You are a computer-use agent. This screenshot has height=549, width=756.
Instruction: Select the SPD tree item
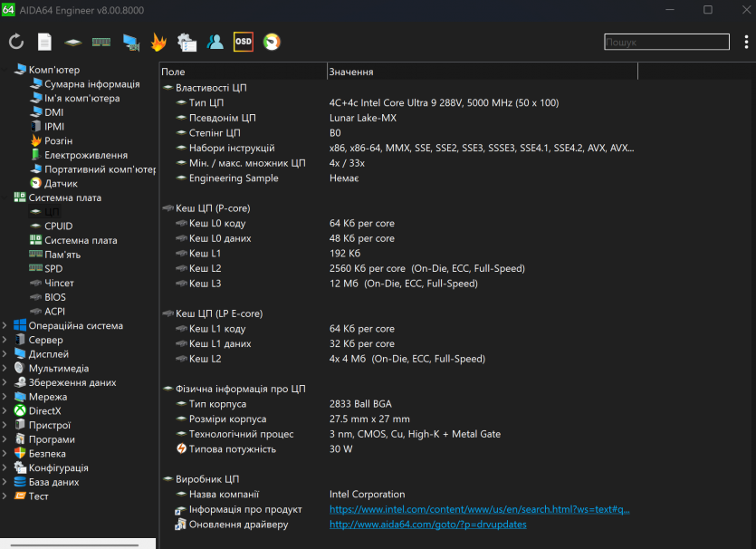tap(53, 269)
